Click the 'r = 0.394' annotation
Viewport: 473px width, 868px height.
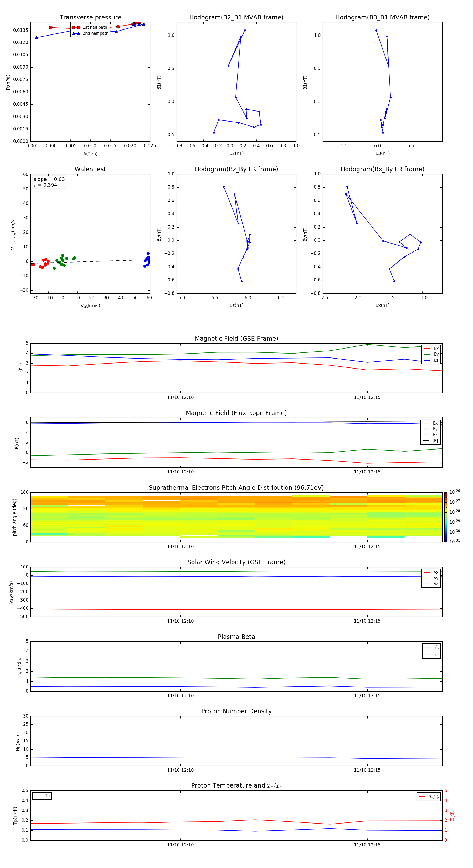pyautogui.click(x=45, y=185)
